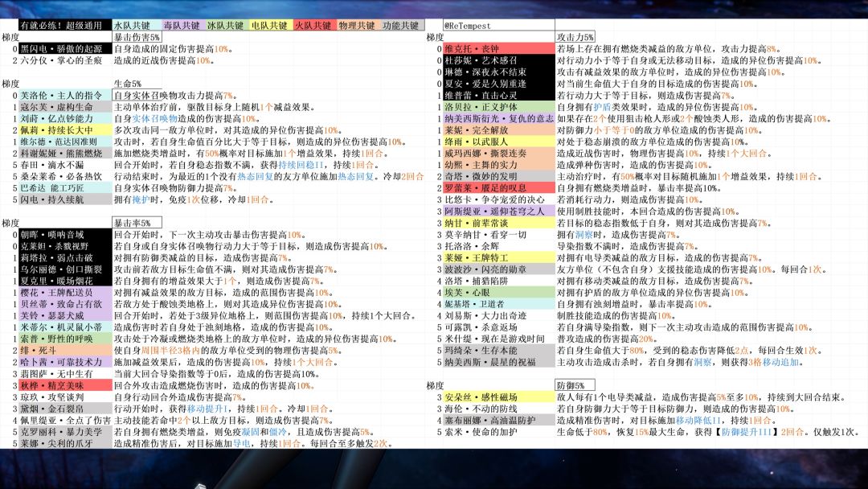Click the 索米・使命的加护 name cell
The width and height of the screenshot is (868, 489).
[x=499, y=431]
